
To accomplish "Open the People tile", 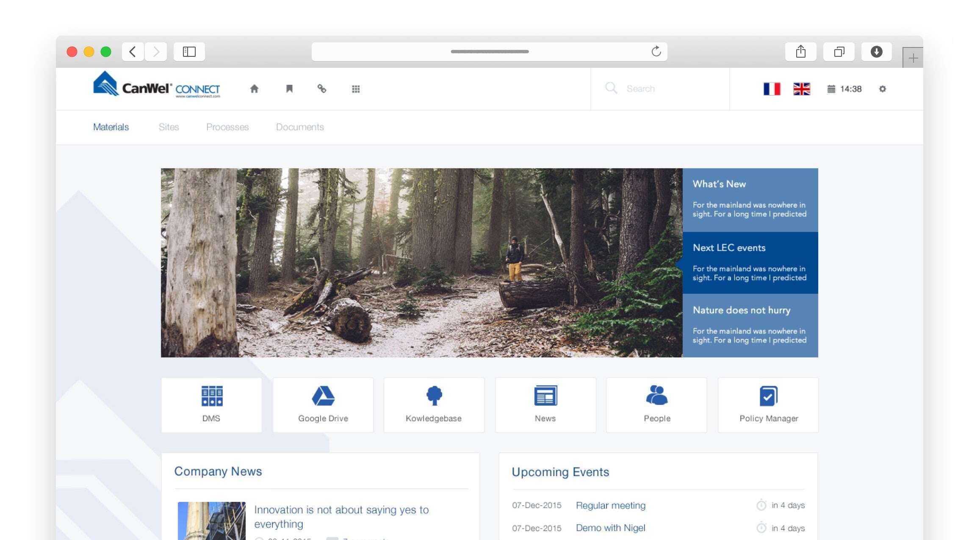I will coord(657,405).
